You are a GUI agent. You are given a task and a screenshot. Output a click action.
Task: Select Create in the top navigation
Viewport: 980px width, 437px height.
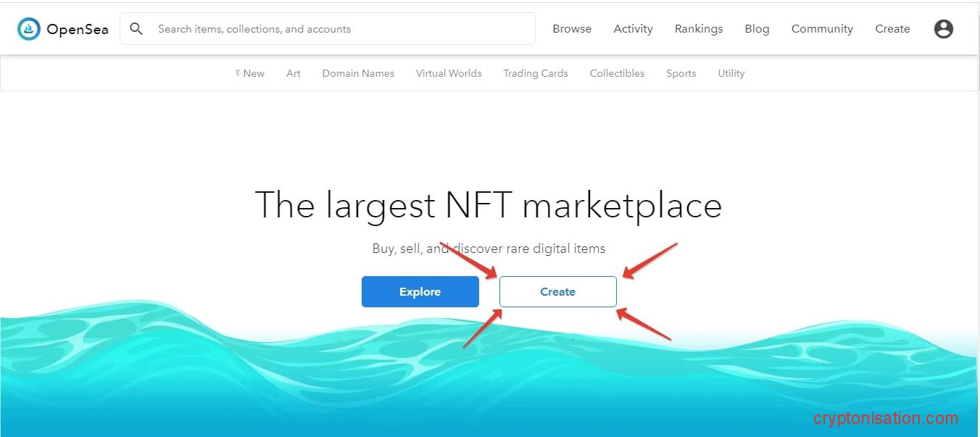tap(892, 29)
